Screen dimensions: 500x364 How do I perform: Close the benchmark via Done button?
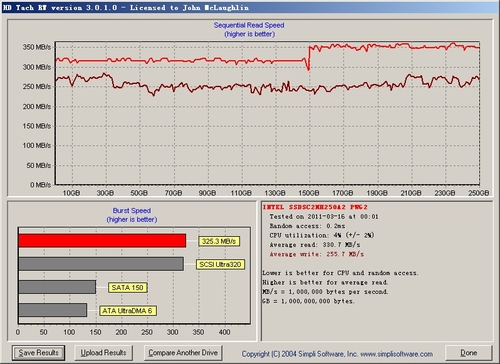[x=468, y=353]
